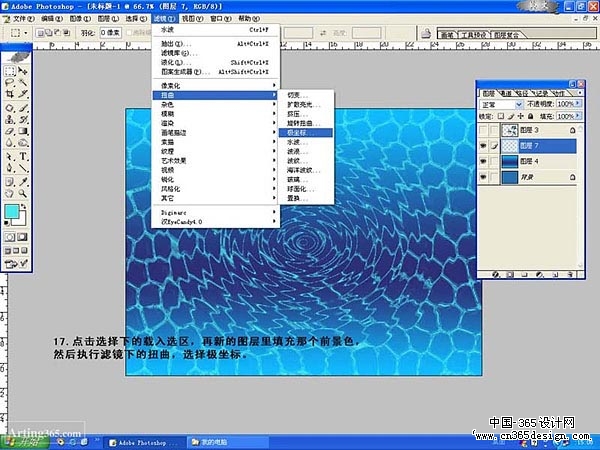The image size is (600, 450).
Task: Open 滤镜库 filter gallery menu item
Action: coord(216,53)
